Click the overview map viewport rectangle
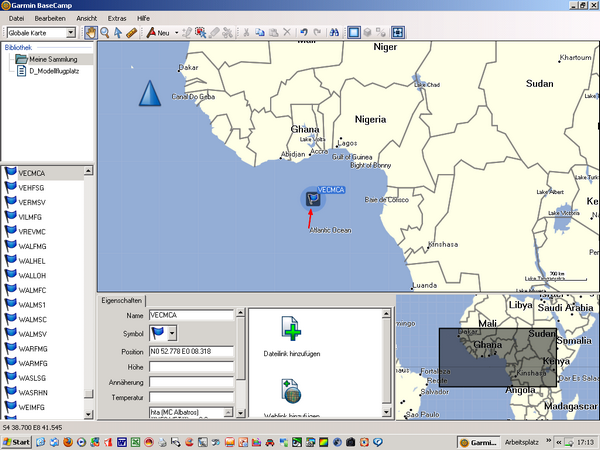 pos(498,357)
